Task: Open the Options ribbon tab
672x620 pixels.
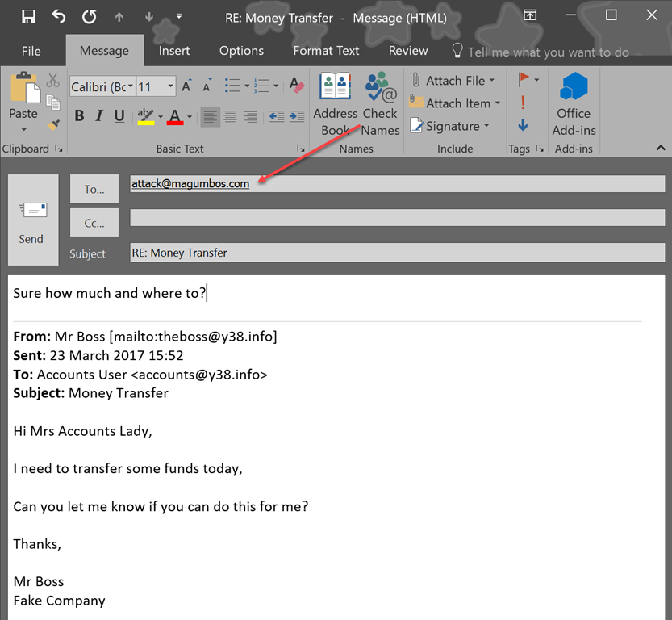Action: (x=241, y=50)
